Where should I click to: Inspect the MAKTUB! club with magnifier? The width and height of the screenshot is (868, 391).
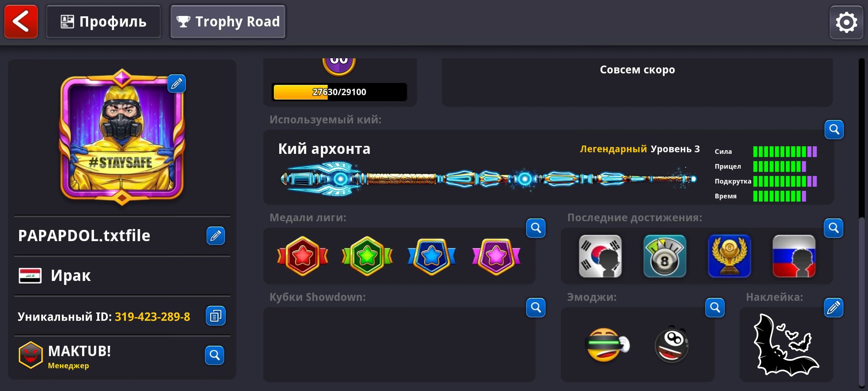click(x=214, y=355)
